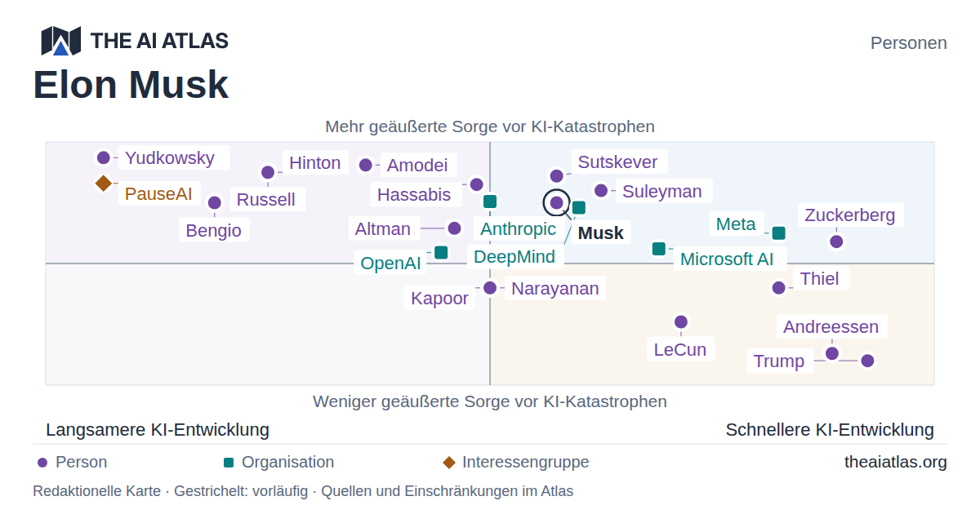The image size is (980, 514).
Task: Select the Meta teal square marker
Action: (779, 233)
